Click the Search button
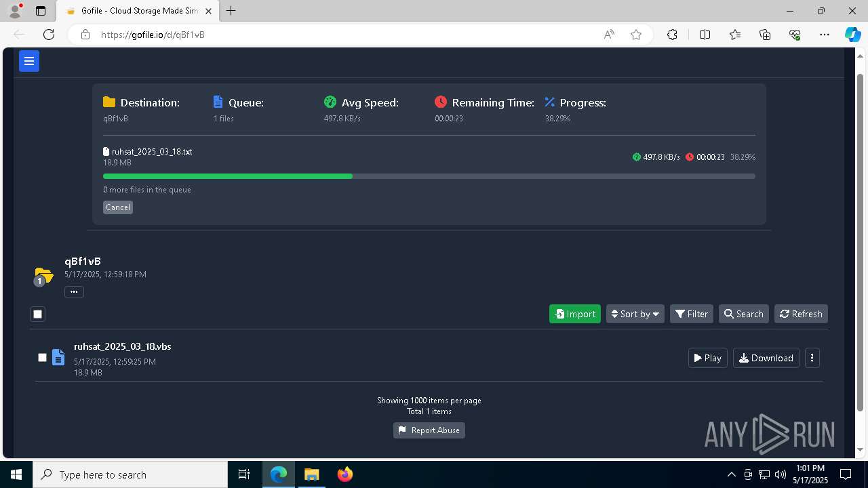This screenshot has height=488, width=868. click(743, 314)
